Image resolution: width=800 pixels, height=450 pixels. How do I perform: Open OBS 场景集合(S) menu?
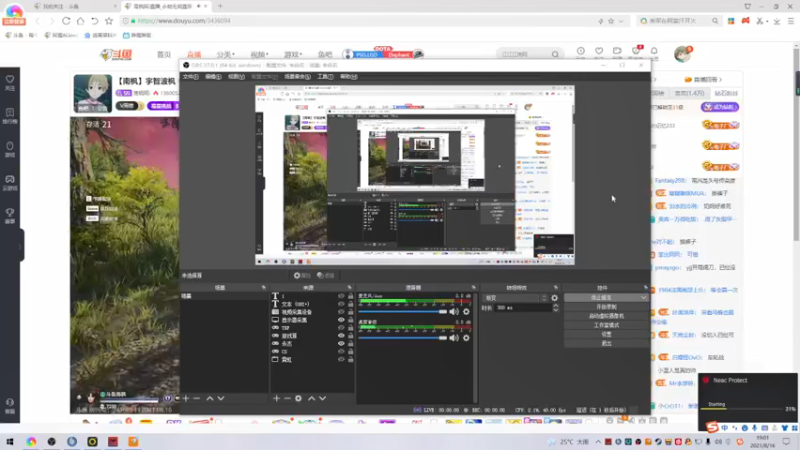pyautogui.click(x=297, y=77)
